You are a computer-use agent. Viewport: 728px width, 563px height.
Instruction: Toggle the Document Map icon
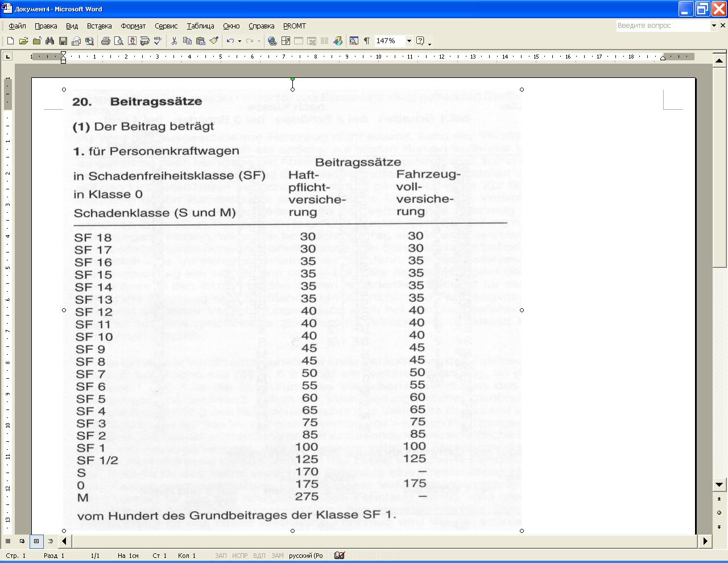click(354, 41)
